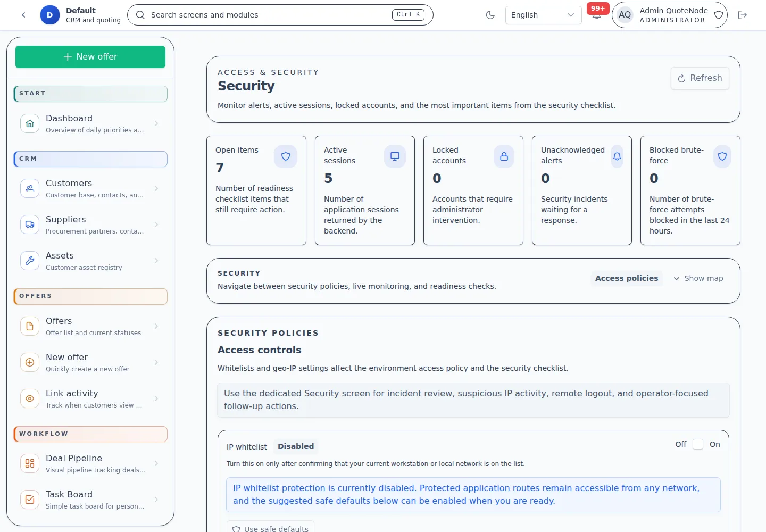Click the CRM section header
Viewport: 766px width, 532px height.
(90, 159)
